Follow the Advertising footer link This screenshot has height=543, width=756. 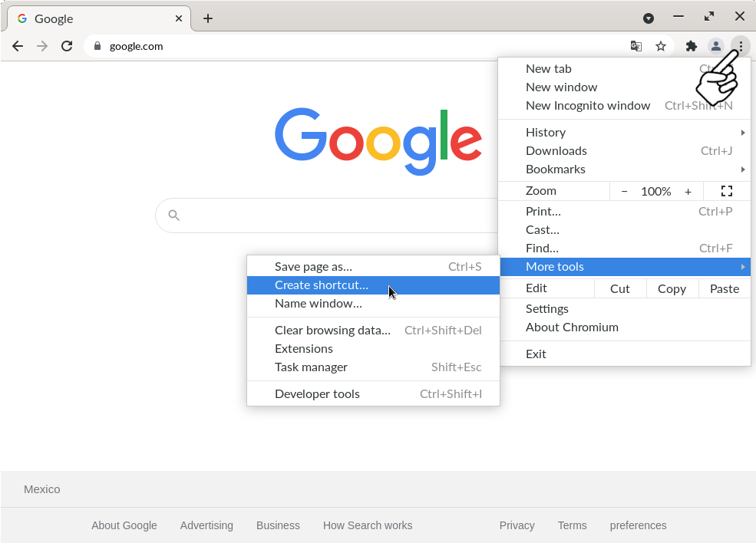[206, 525]
